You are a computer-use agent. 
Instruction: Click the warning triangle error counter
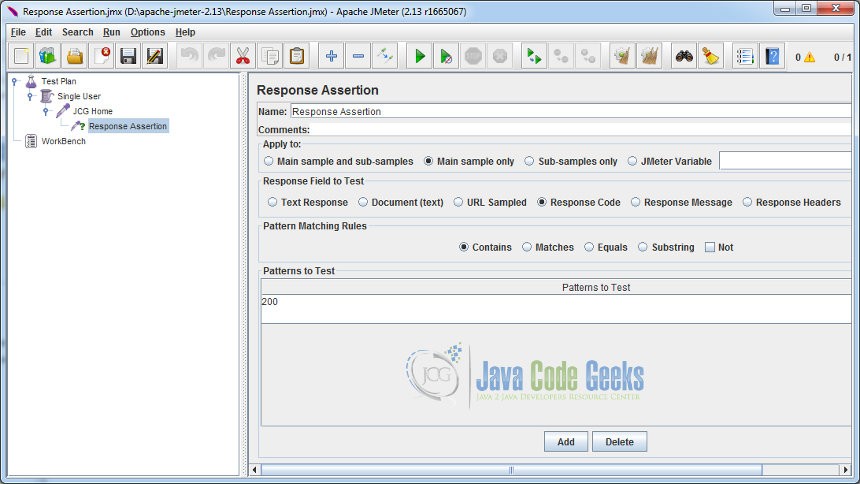coord(810,57)
